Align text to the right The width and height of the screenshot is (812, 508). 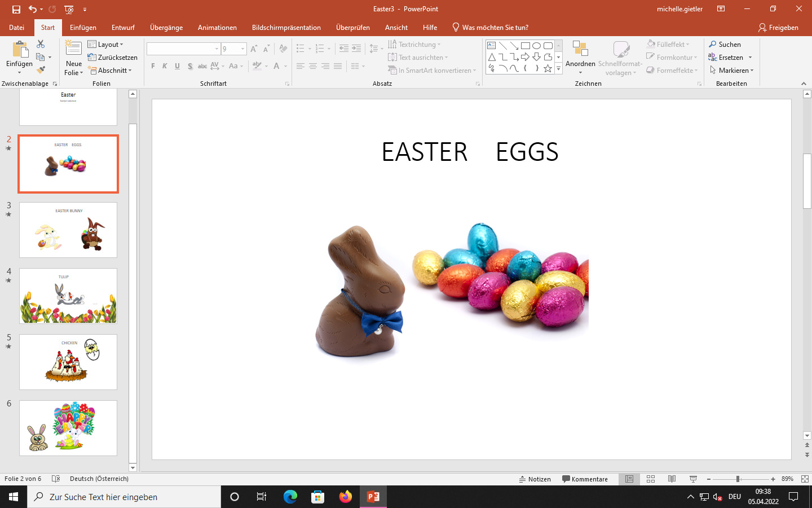click(x=325, y=66)
